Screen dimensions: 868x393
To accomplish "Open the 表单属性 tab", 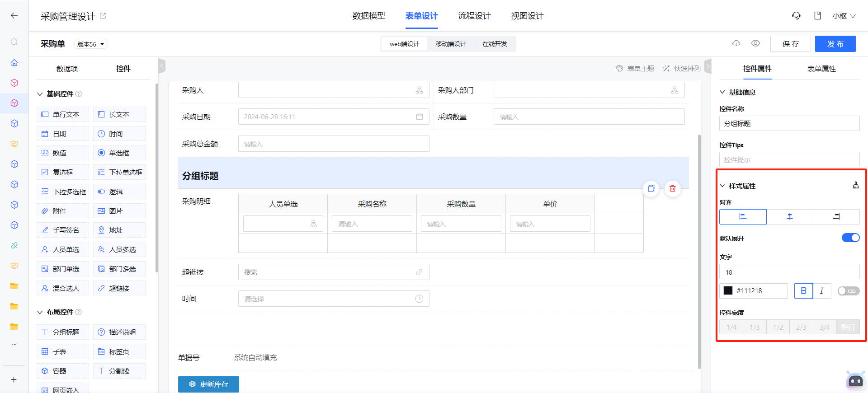I will (x=821, y=69).
